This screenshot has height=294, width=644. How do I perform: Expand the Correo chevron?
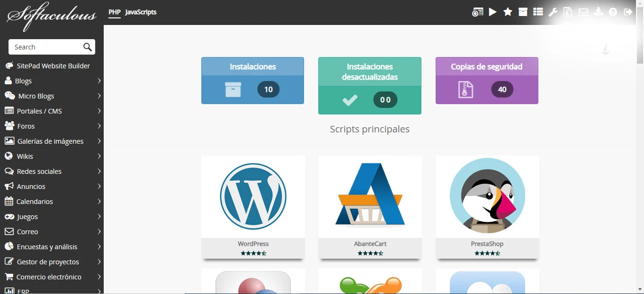pyautogui.click(x=99, y=231)
